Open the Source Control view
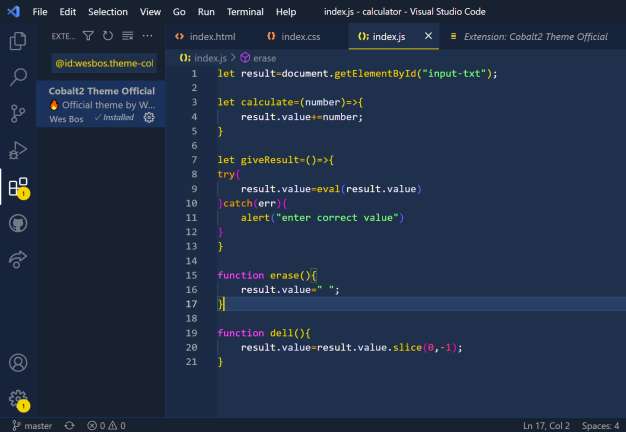The height and width of the screenshot is (432, 626). pos(18,113)
